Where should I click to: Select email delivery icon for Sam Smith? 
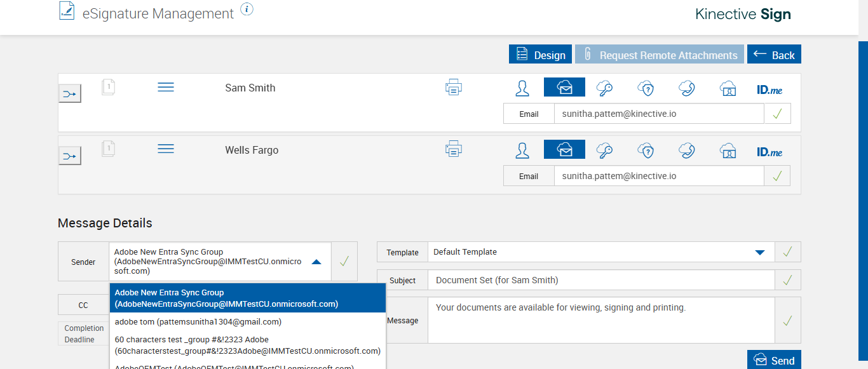[564, 87]
